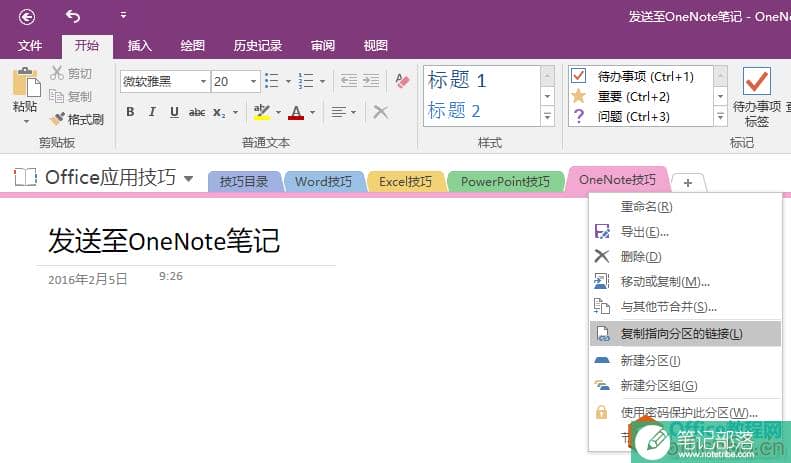Switch to the 技巧目录 section tab
This screenshot has width=791, height=463.
tap(244, 182)
